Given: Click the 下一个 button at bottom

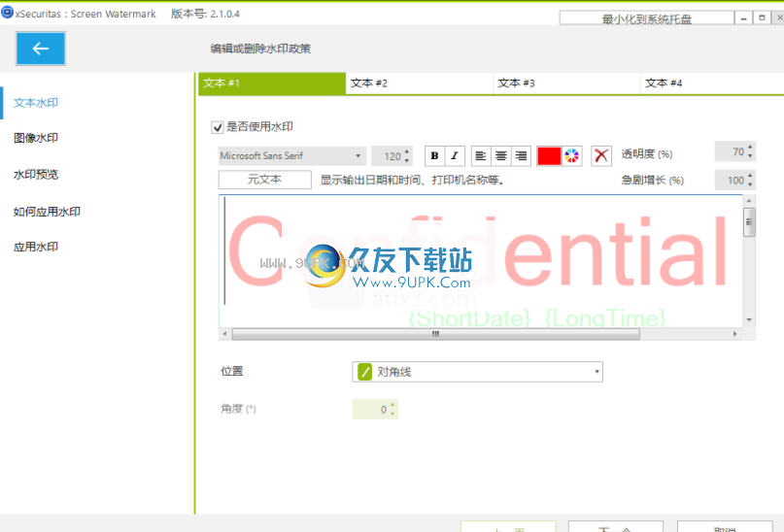Looking at the screenshot, I should pyautogui.click(x=616, y=526).
